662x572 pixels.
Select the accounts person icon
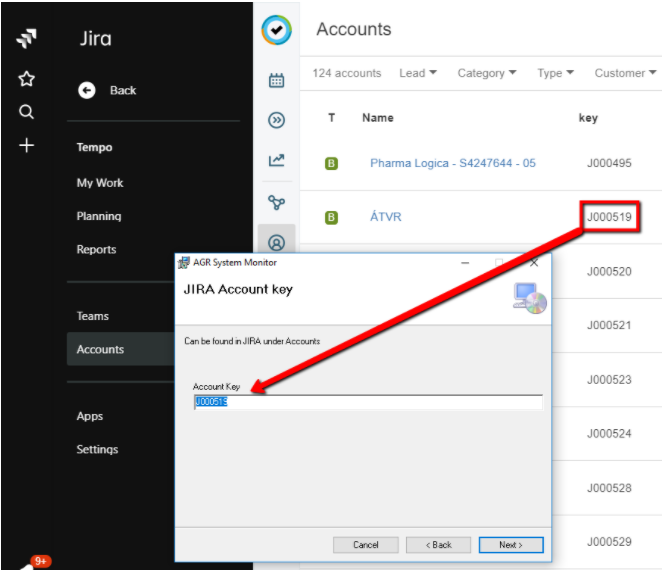[x=277, y=243]
